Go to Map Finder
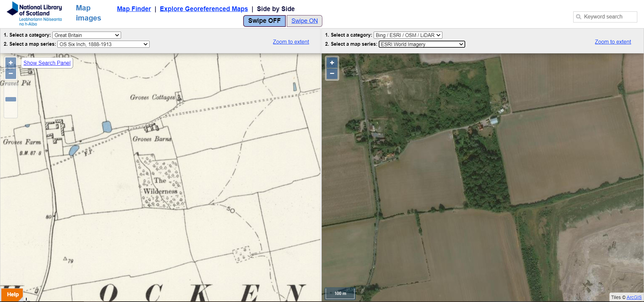Screen dimensions: 644x302 click(134, 9)
